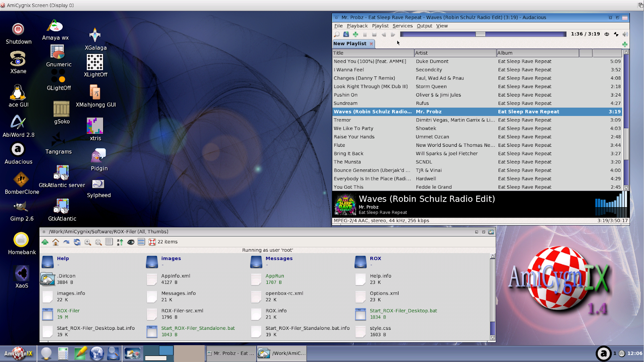
Task: Select Start_ROX-Filer_Desktop.bat file
Action: (x=396, y=314)
